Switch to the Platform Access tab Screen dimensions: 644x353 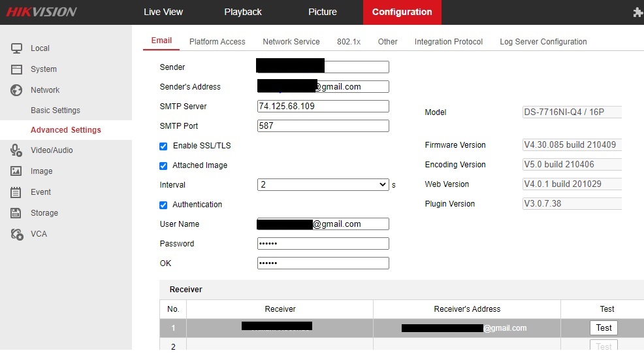pos(217,42)
